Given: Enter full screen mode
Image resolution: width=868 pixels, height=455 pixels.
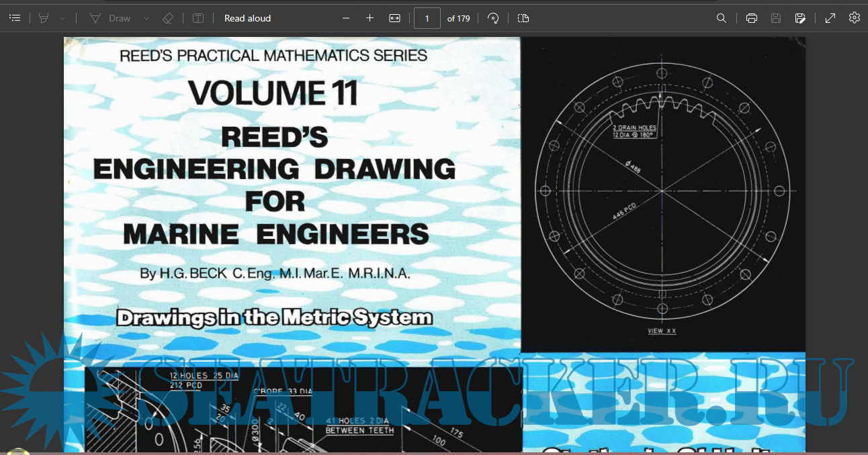Looking at the screenshot, I should pos(830,18).
